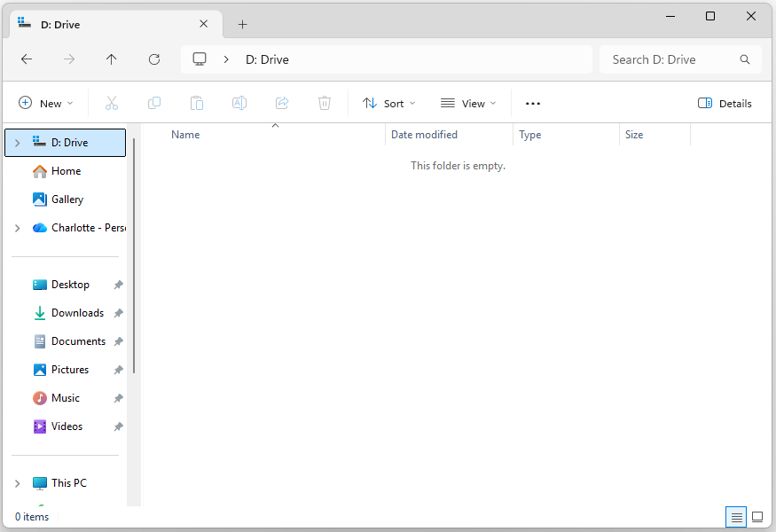Open the Downloads folder in sidebar
The width and height of the screenshot is (776, 532).
point(75,312)
